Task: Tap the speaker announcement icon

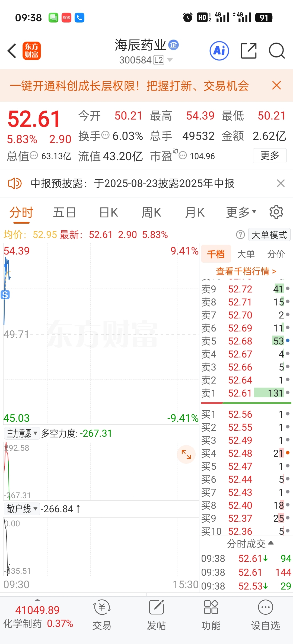Action: pyautogui.click(x=15, y=183)
